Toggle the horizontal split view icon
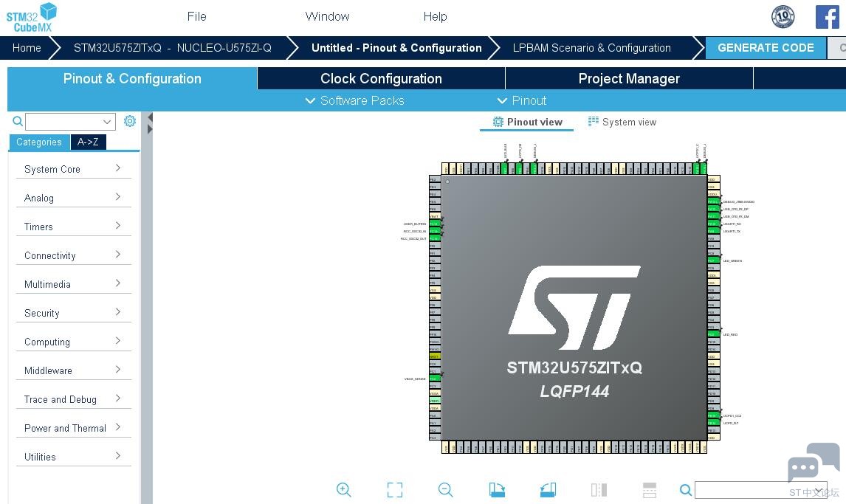The height and width of the screenshot is (504, 846). click(x=650, y=489)
